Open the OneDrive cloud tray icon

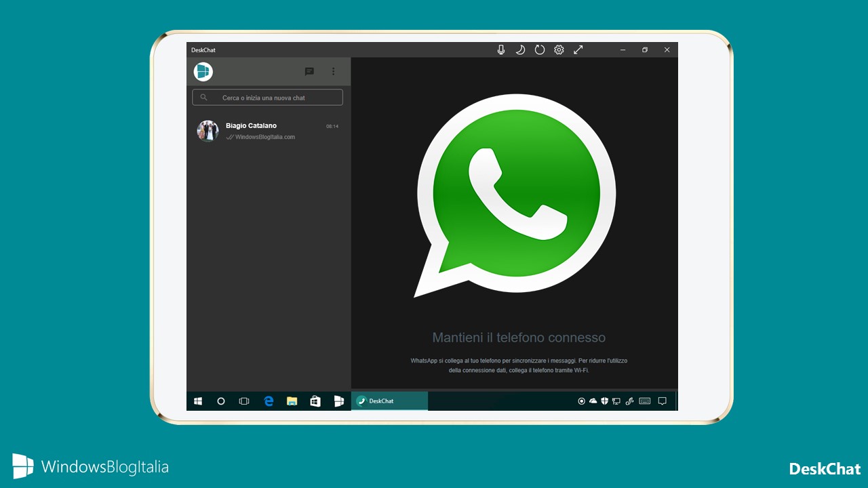tap(593, 401)
